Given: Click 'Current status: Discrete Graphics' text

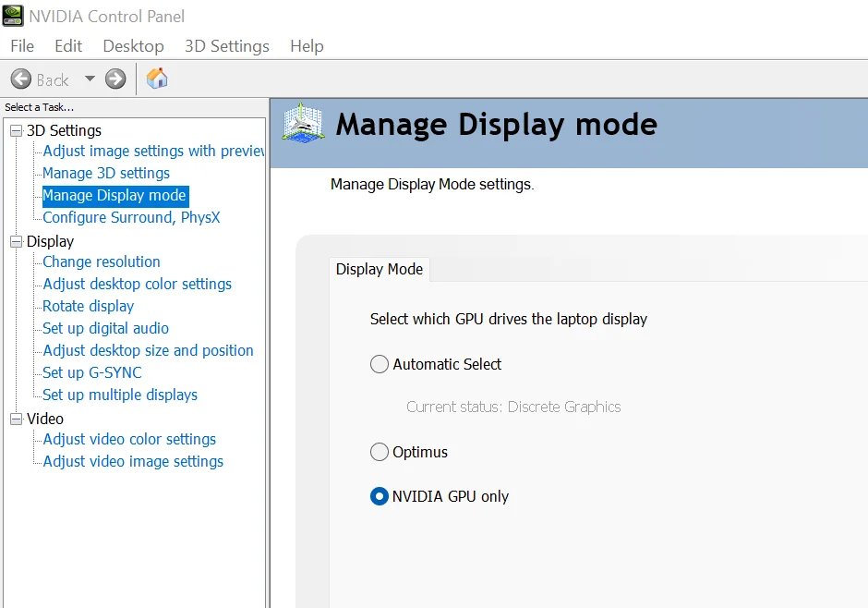Looking at the screenshot, I should pos(513,407).
